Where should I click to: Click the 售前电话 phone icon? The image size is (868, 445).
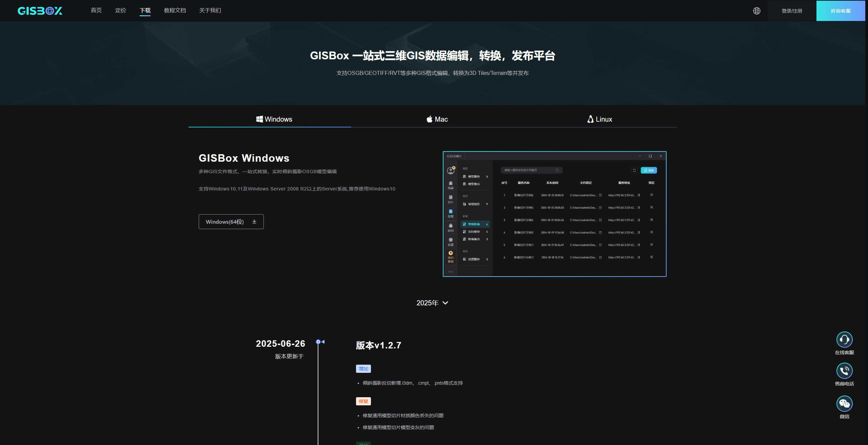point(844,370)
